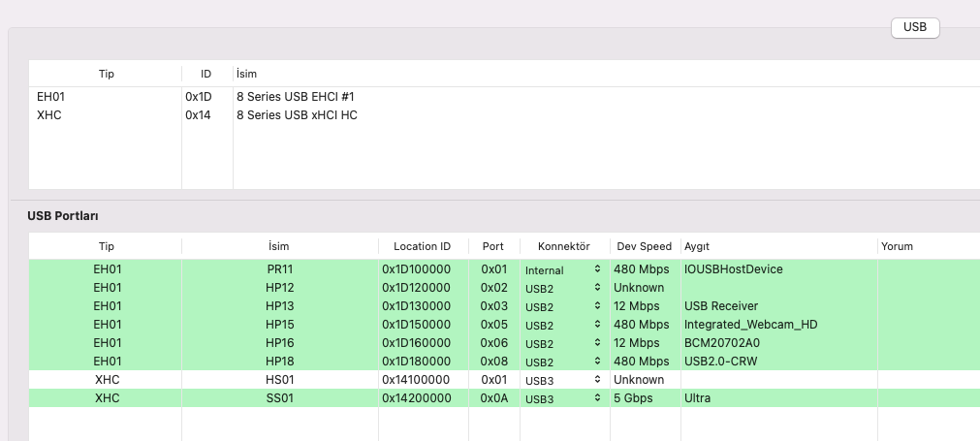Expand connector selector for HP16 port
This screenshot has width=980, height=441.
pyautogui.click(x=564, y=343)
